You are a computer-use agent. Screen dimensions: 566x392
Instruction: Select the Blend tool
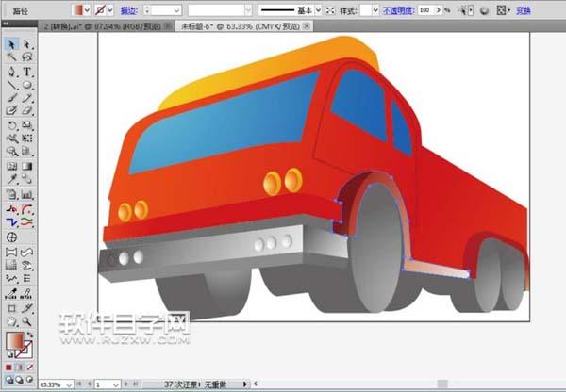pos(27,179)
